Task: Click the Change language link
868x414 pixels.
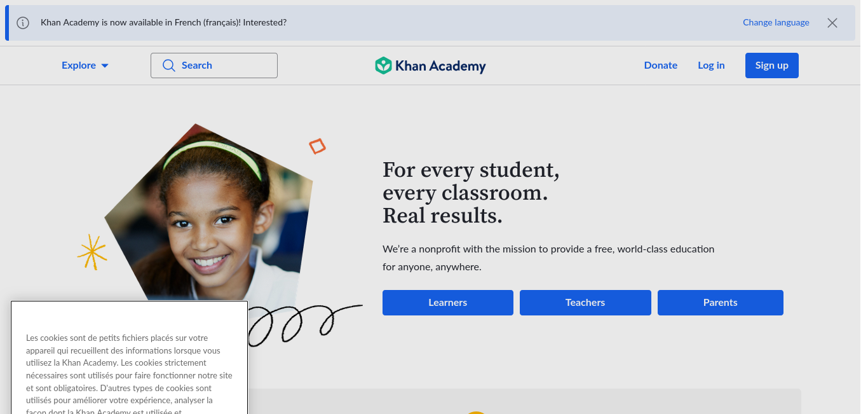Action: coord(776,22)
